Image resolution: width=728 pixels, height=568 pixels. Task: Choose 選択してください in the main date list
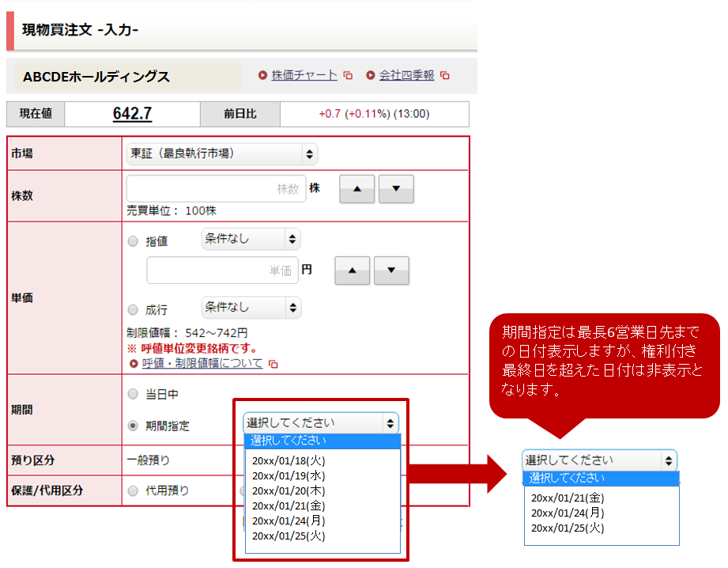click(323, 441)
